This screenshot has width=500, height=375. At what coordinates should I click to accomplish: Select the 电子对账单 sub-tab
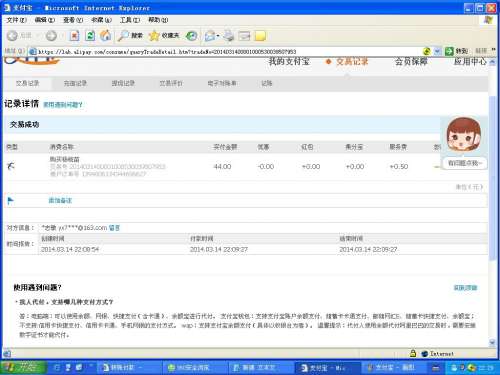[x=222, y=83]
